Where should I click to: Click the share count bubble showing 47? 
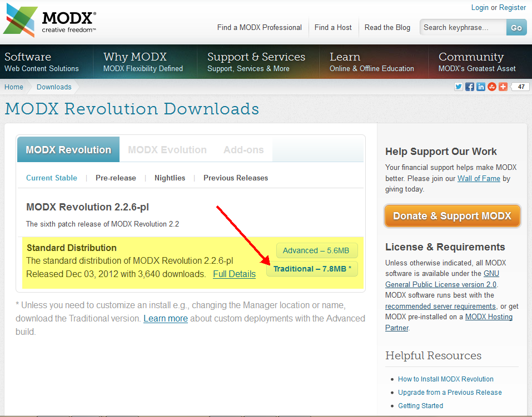[x=520, y=87]
